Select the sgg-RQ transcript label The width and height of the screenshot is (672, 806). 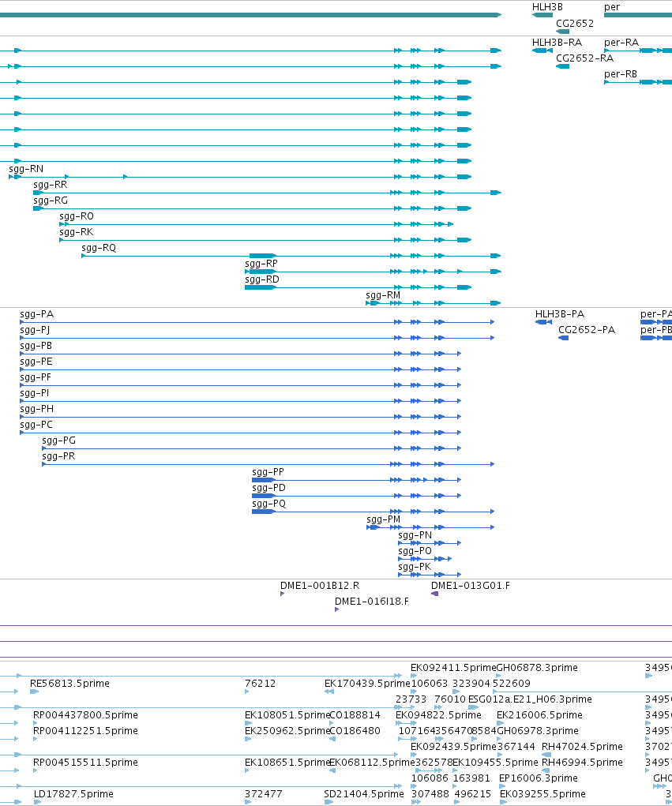(x=99, y=249)
